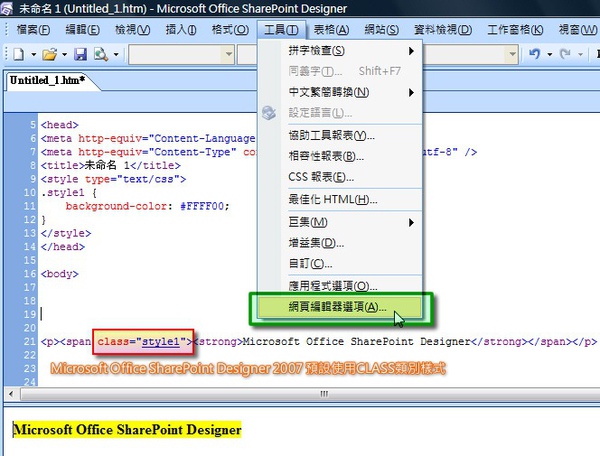Viewport: 600px width, 456px height.
Task: Open the 視窗(W) menu
Action: pyautogui.click(x=577, y=29)
